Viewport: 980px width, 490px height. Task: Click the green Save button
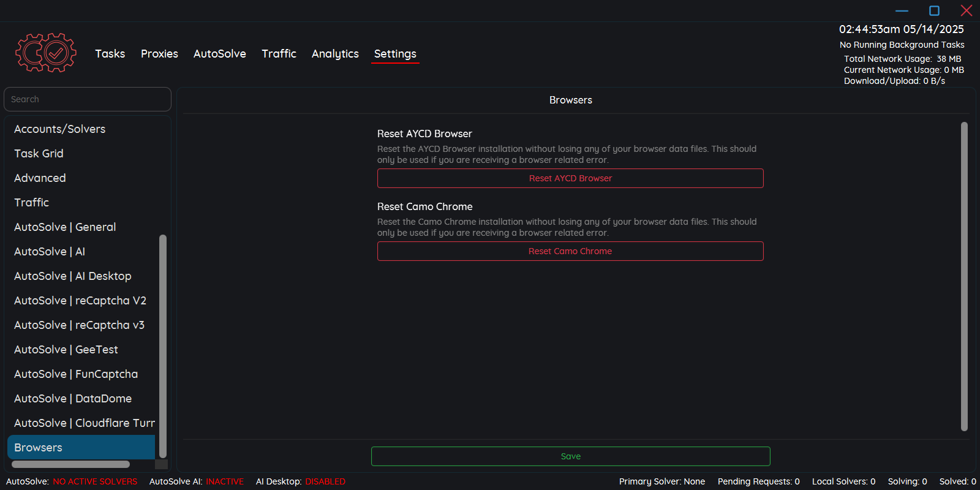[570, 456]
